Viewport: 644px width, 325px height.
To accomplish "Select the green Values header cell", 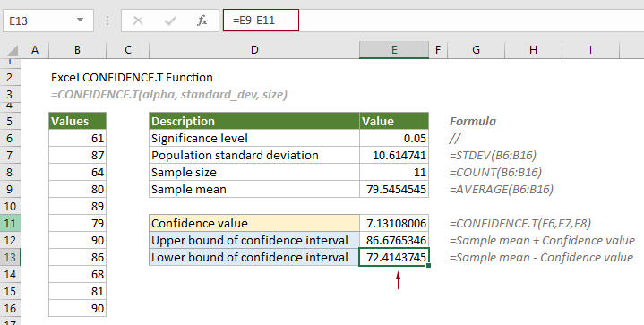I will click(77, 121).
